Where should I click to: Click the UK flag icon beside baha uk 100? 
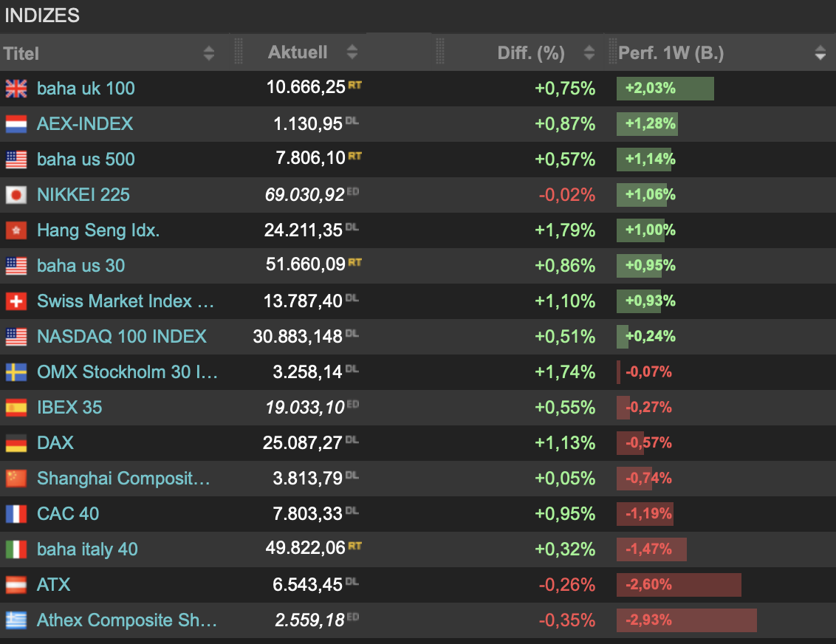click(x=16, y=89)
